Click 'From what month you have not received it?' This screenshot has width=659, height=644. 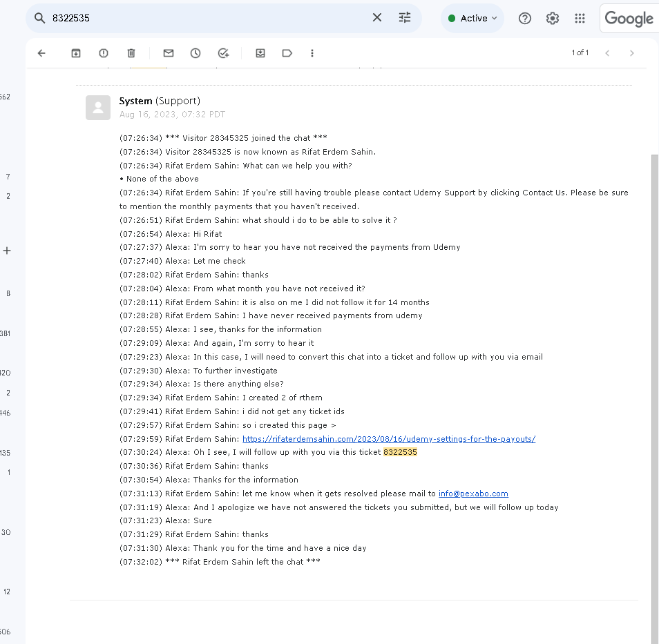[279, 289]
